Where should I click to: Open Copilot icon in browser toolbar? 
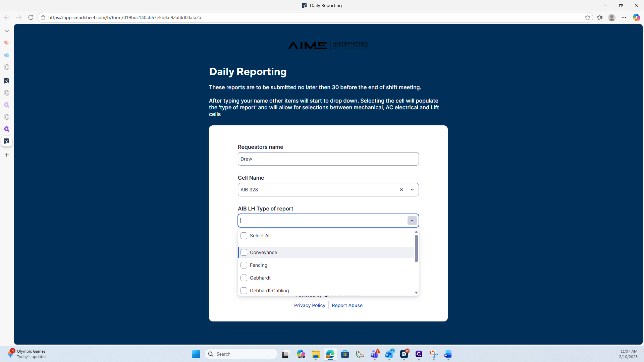636,17
